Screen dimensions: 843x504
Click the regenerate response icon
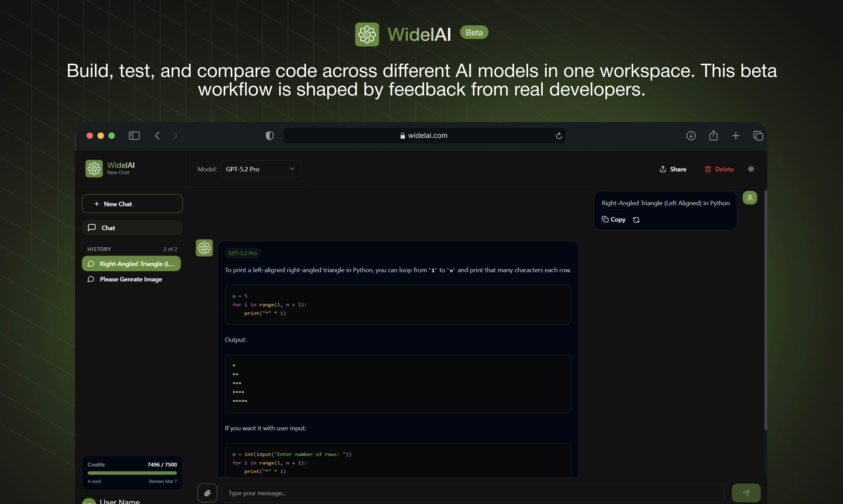tap(636, 220)
